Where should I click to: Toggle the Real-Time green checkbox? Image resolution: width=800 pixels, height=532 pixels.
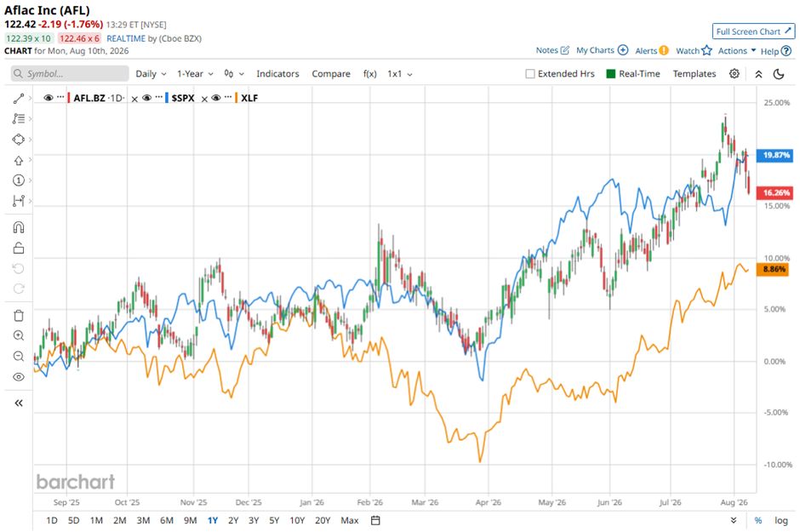click(x=611, y=74)
